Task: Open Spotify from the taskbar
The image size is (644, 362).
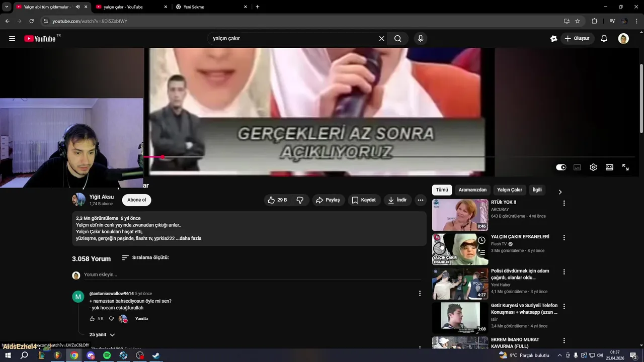Action: (107, 355)
